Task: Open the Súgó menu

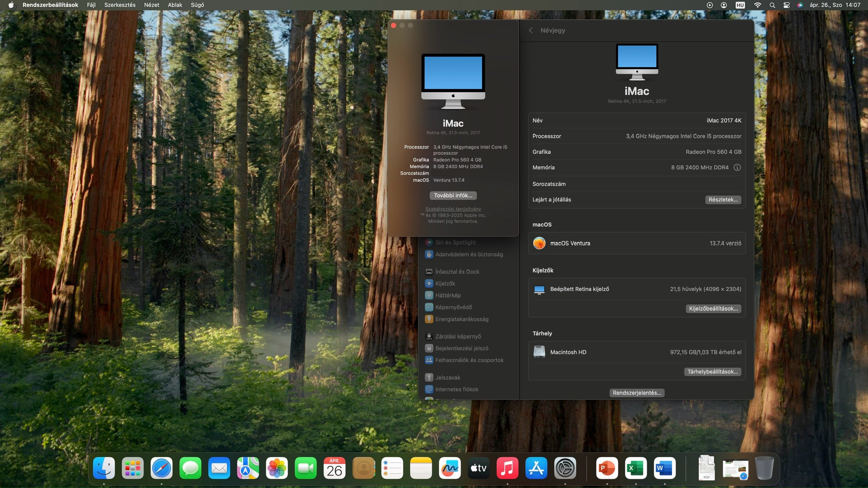Action: pos(197,5)
